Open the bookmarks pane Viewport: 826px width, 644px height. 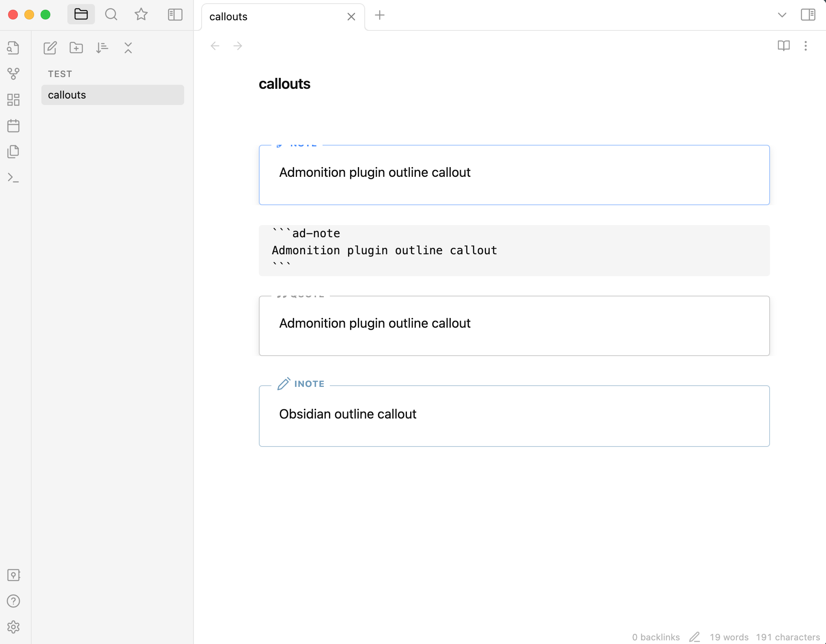coord(140,14)
